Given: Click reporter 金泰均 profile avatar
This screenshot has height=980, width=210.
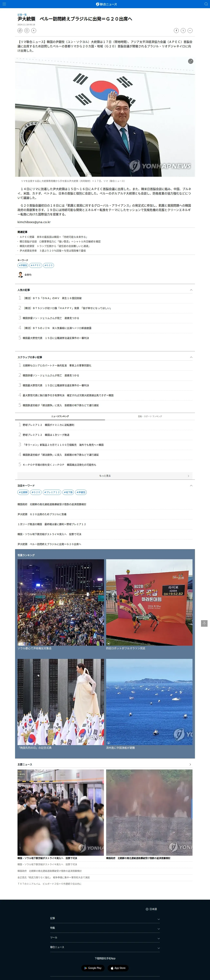Looking at the screenshot, I should (20, 275).
